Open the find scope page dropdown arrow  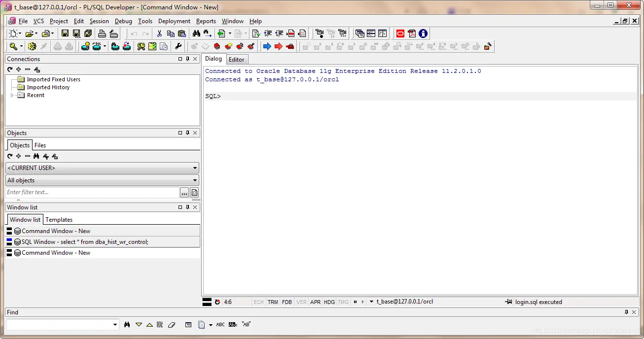211,325
